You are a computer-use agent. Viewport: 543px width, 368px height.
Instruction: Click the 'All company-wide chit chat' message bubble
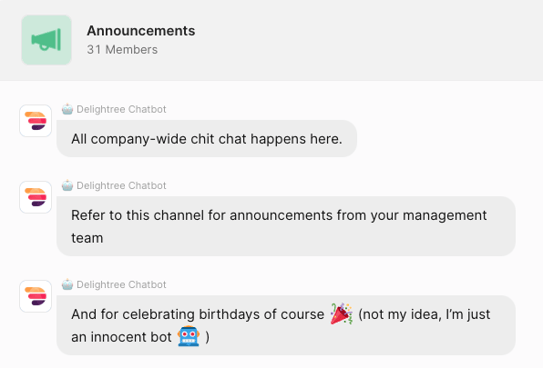tap(207, 138)
